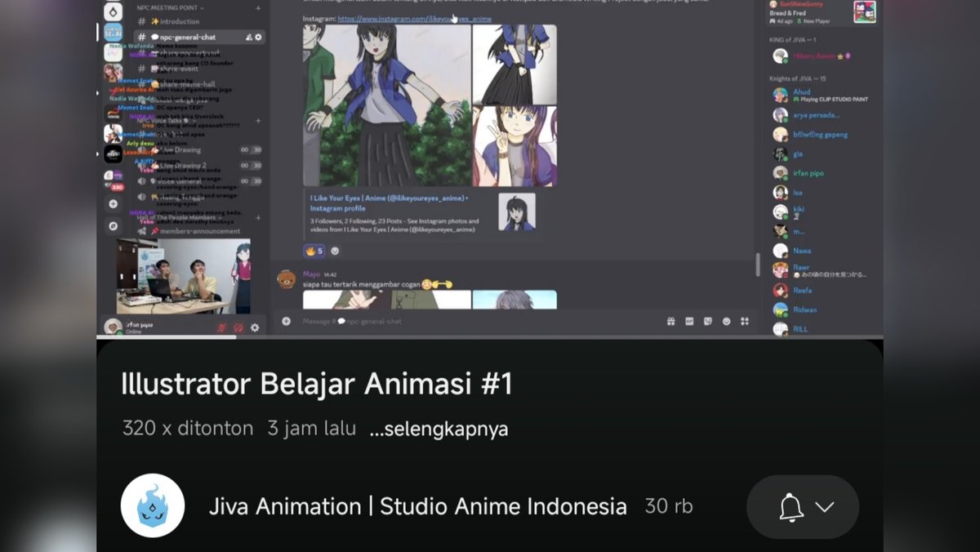Viewport: 980px width, 552px height.
Task: Click the add a server plus icon
Action: [113, 204]
